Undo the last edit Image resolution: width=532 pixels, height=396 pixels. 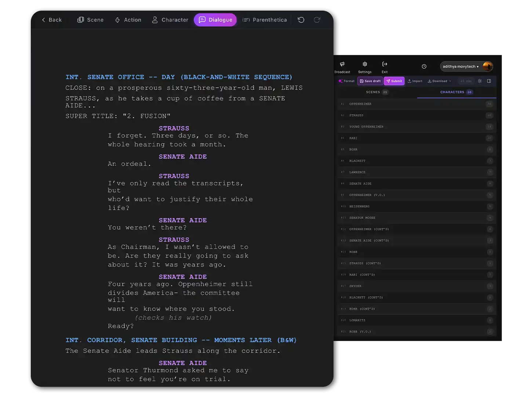tap(301, 20)
